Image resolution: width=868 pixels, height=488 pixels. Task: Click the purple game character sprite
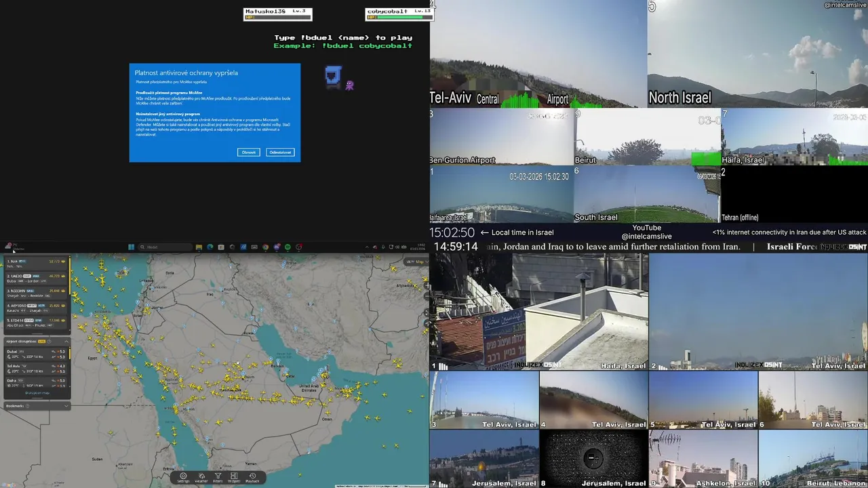[x=350, y=85]
